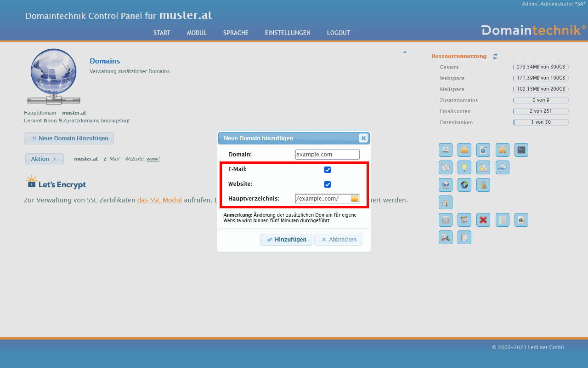The image size is (588, 368).
Task: Uncheck the E-Mail checkbox
Action: [328, 170]
